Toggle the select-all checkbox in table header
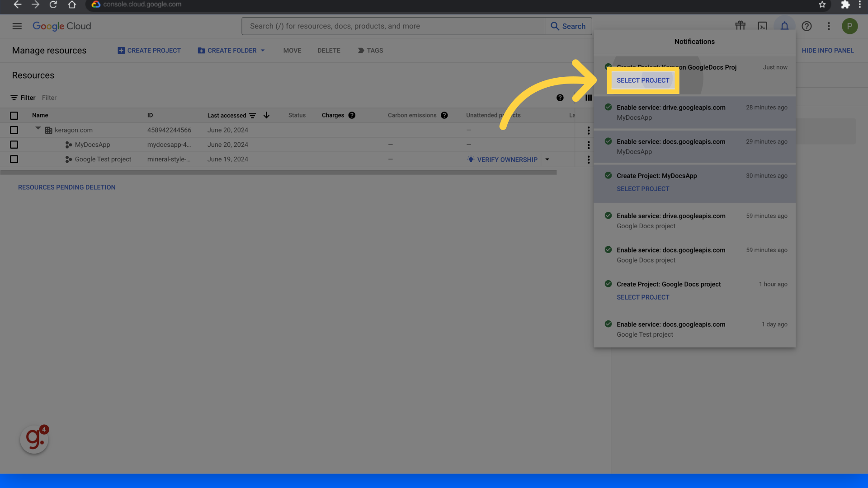 (14, 116)
